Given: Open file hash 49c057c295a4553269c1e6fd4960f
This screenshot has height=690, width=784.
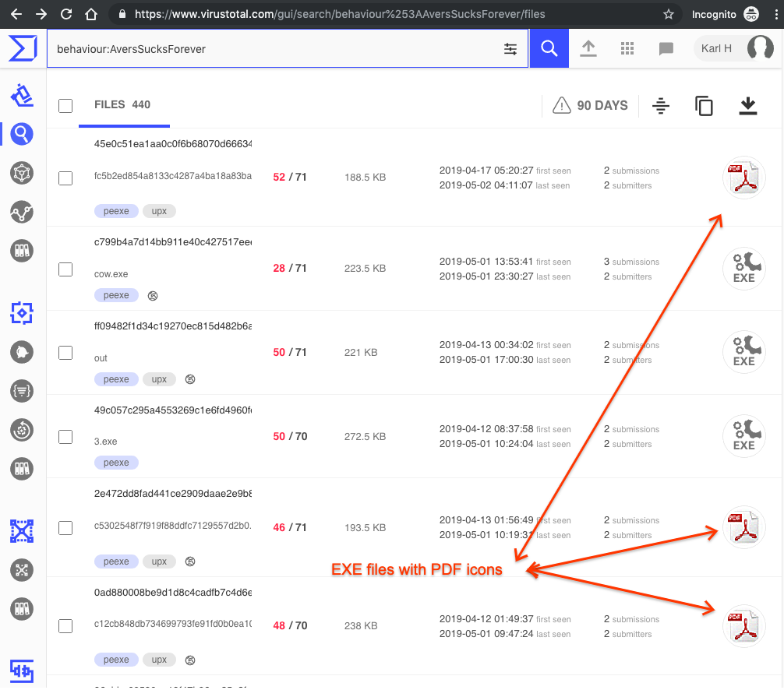Looking at the screenshot, I should (173, 410).
